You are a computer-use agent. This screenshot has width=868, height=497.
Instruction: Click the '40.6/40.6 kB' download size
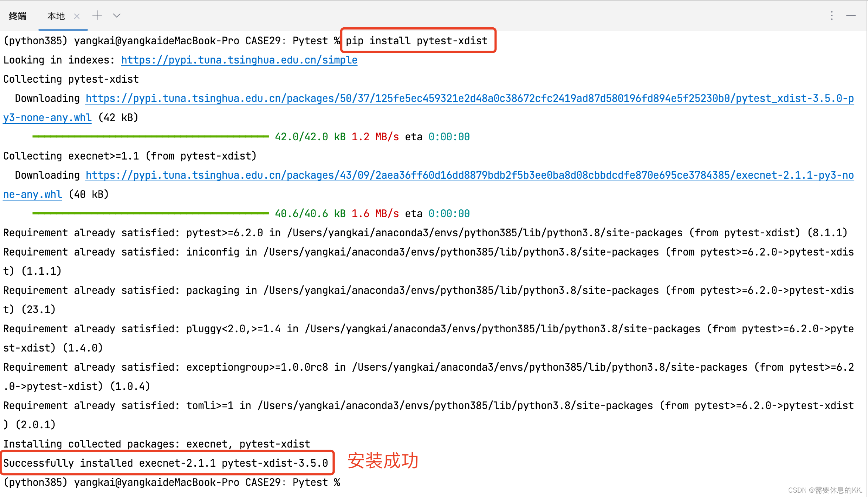(310, 213)
